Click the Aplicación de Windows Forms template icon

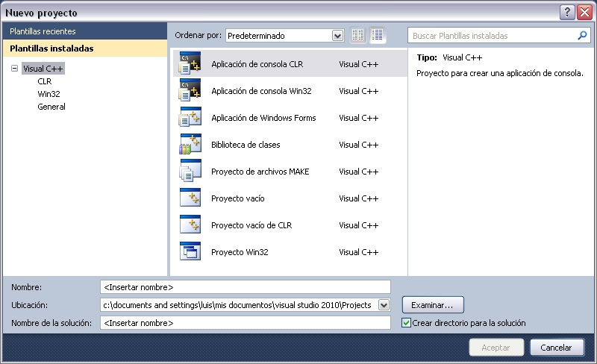[x=190, y=117]
